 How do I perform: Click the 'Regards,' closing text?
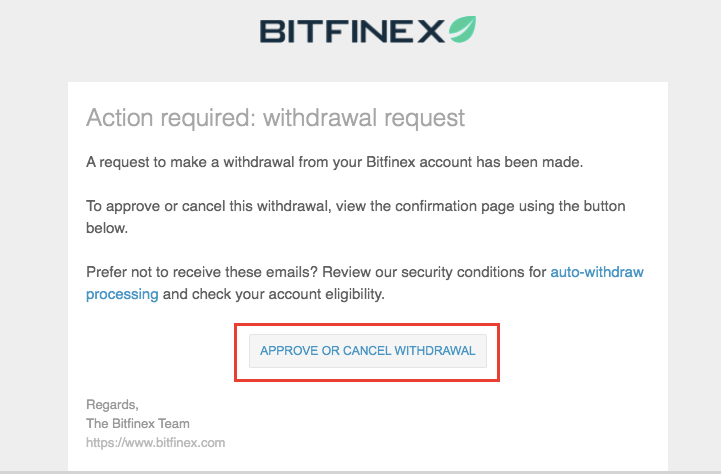click(112, 405)
